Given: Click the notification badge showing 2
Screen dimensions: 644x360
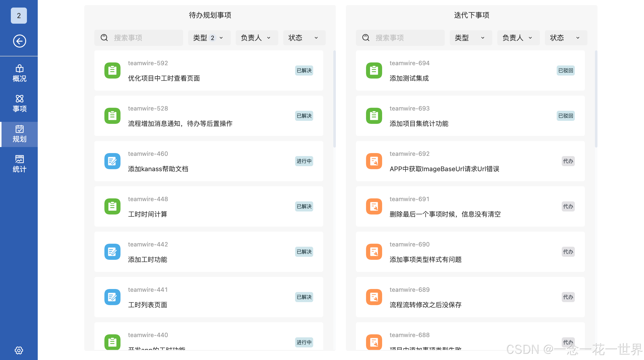Looking at the screenshot, I should click(x=19, y=15).
